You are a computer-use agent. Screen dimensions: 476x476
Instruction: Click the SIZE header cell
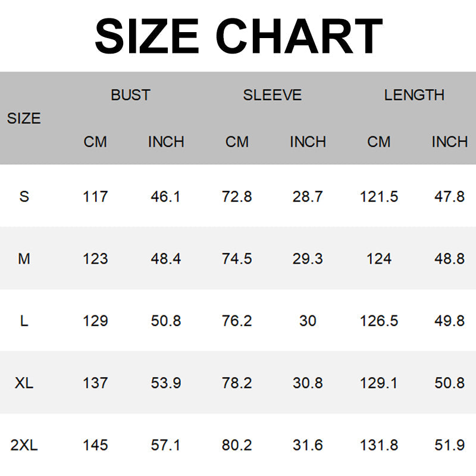coord(24,118)
